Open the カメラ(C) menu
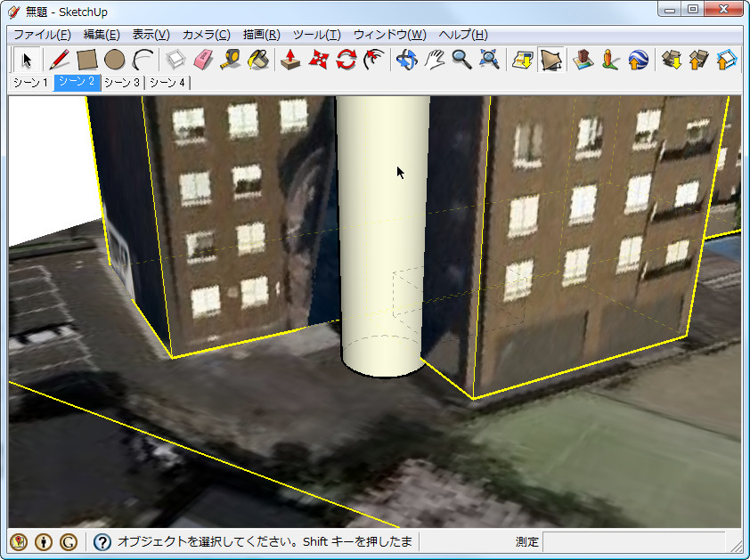750x560 pixels. tap(206, 35)
